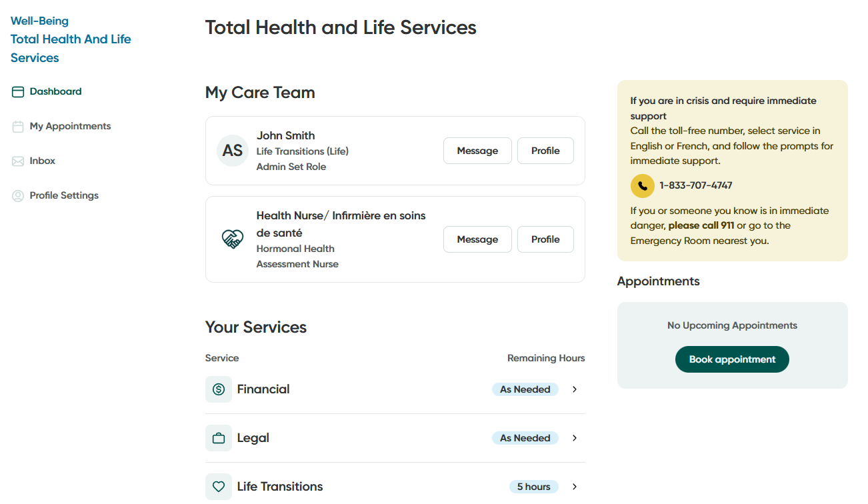This screenshot has height=504, width=868.
Task: Click John Smith's AS avatar
Action: point(232,150)
